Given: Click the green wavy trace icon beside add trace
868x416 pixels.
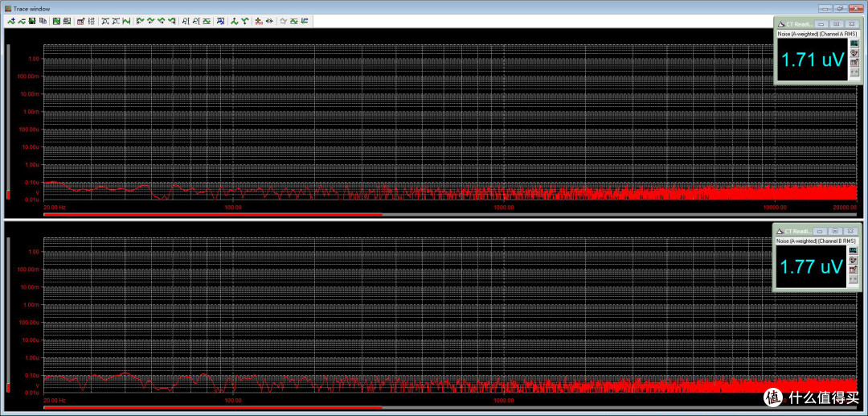Looking at the screenshot, I should tap(22, 21).
